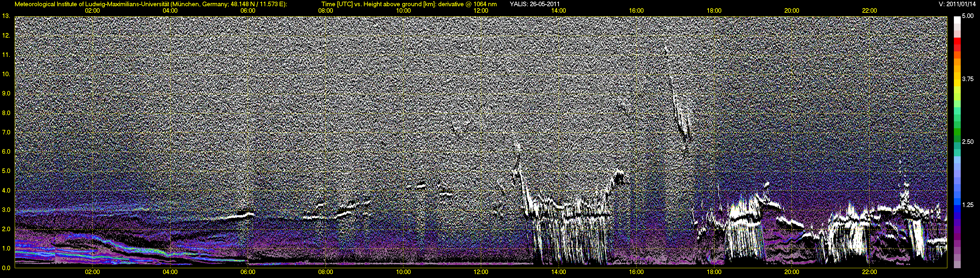This screenshot has height=278, width=980.
Task: Click the 02:00 label on the bottom time axis
Action: coord(92,272)
